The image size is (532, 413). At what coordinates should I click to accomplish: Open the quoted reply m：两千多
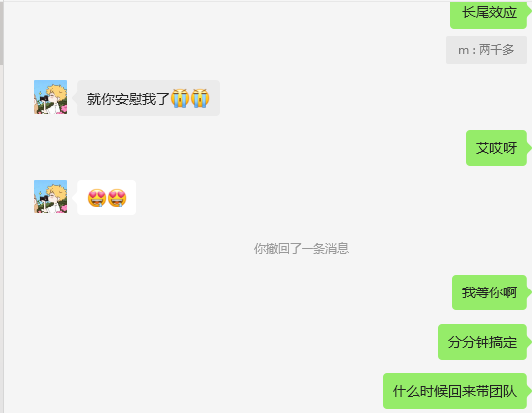[487, 49]
